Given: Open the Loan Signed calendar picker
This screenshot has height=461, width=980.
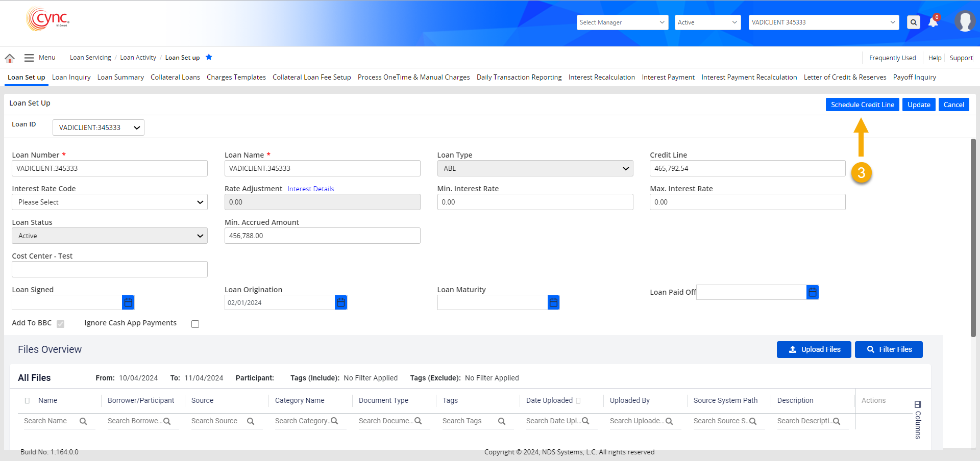Looking at the screenshot, I should click(x=128, y=302).
